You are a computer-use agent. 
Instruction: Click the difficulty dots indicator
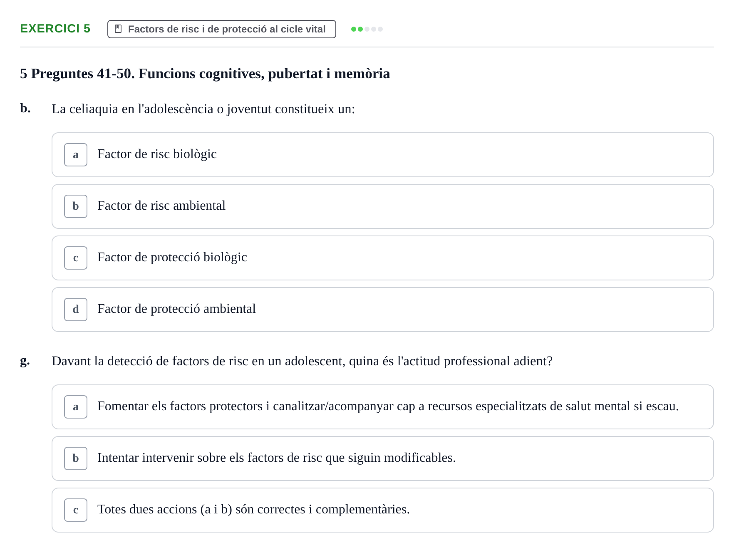point(367,29)
